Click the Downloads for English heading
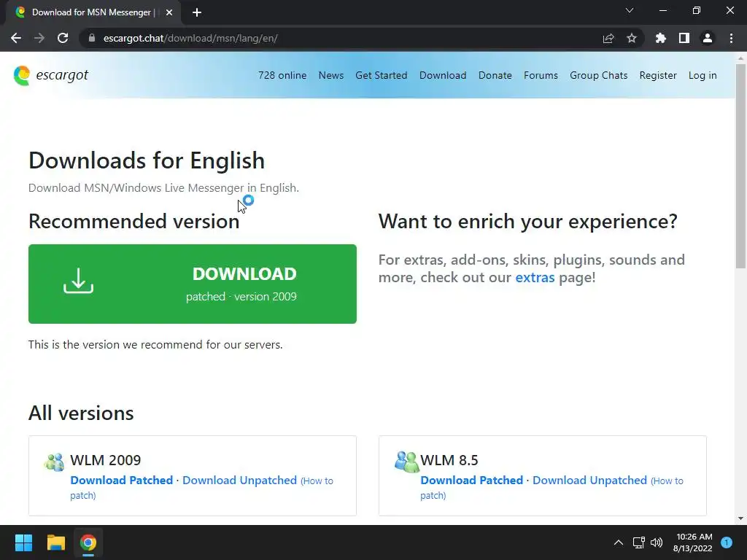The image size is (747, 560). [x=147, y=160]
